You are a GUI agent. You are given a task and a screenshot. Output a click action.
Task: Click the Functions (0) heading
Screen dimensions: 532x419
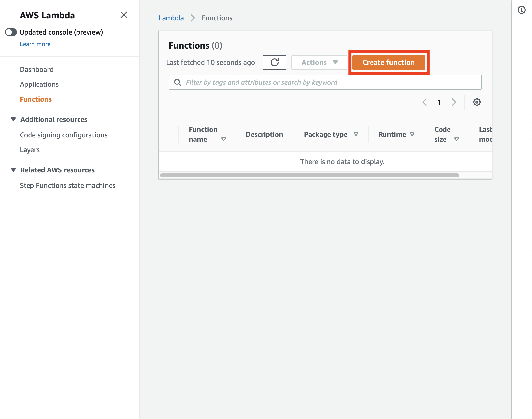tap(195, 46)
